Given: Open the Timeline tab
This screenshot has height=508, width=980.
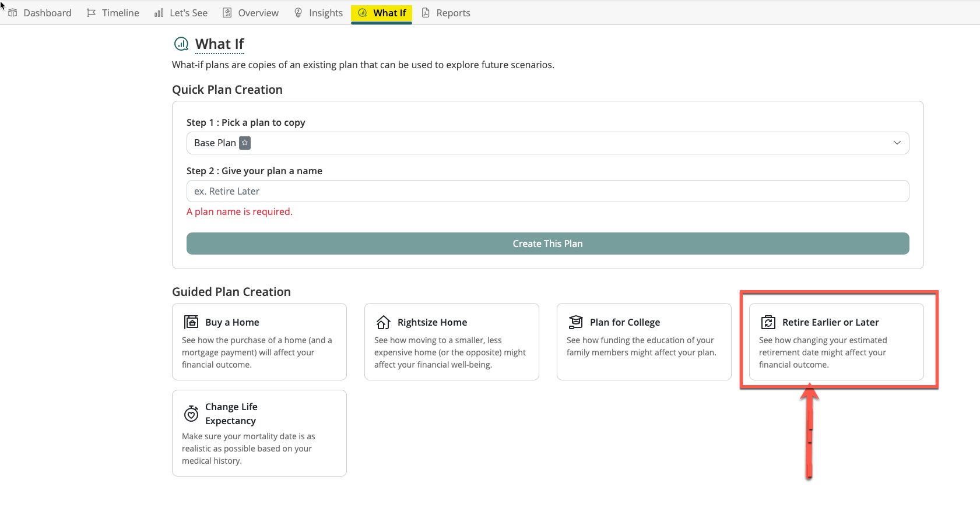Looking at the screenshot, I should (113, 13).
